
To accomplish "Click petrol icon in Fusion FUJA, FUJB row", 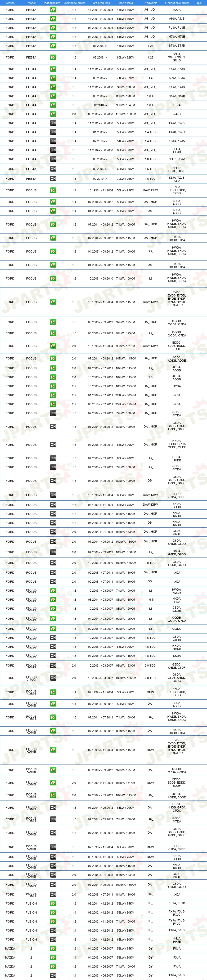I will click(x=53, y=903).
